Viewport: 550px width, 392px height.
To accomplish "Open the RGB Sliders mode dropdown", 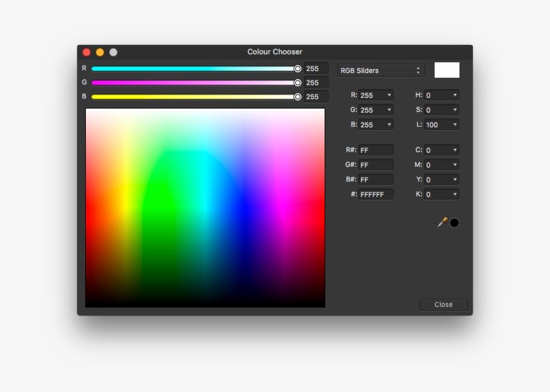I will 380,70.
